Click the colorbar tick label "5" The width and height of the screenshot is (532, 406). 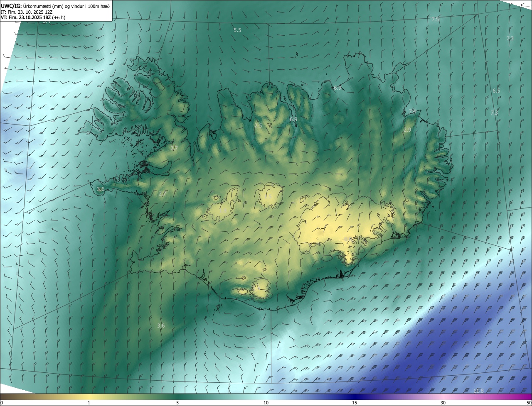click(x=177, y=403)
